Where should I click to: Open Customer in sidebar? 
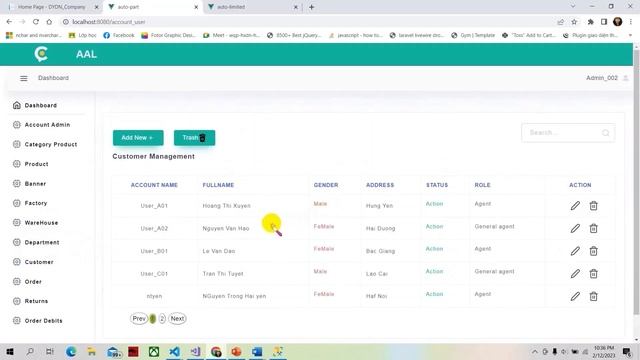tap(39, 262)
